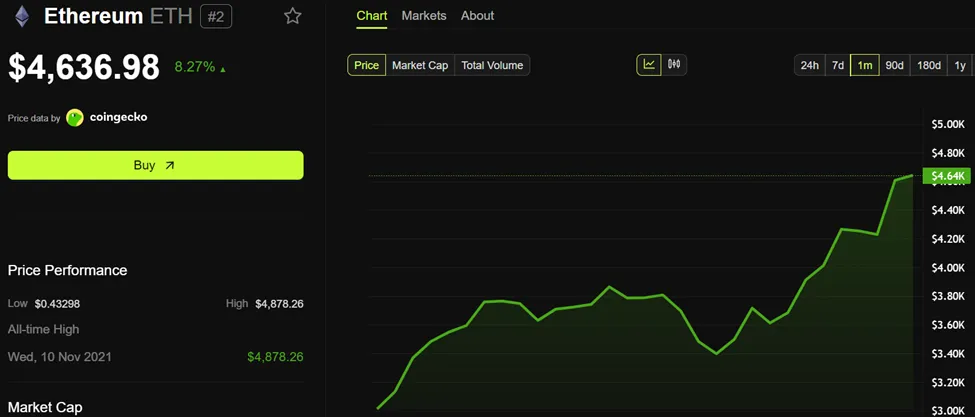
Task: Switch to candlestick chart view icon
Action: click(x=674, y=65)
